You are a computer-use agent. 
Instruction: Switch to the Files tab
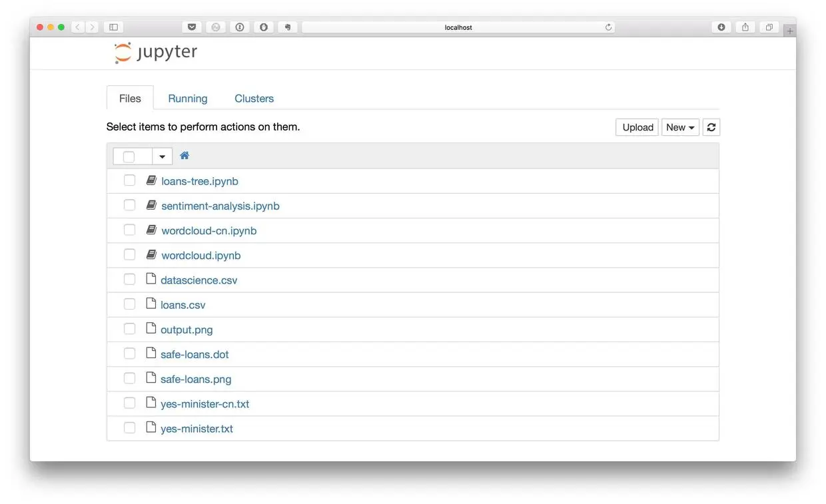pos(130,98)
